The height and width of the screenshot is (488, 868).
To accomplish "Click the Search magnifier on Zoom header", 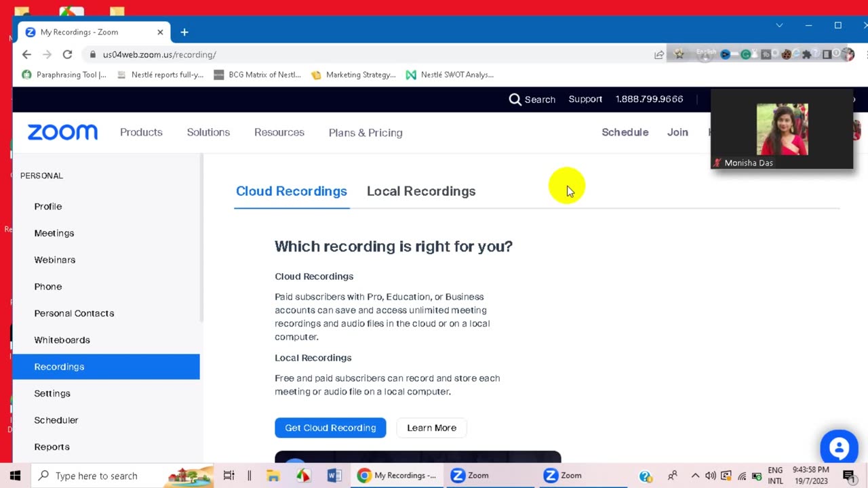I will click(x=515, y=99).
